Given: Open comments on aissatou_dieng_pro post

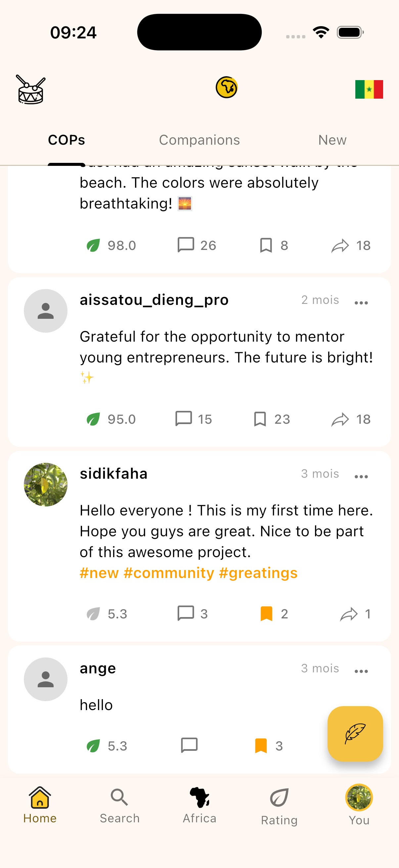Looking at the screenshot, I should (184, 419).
